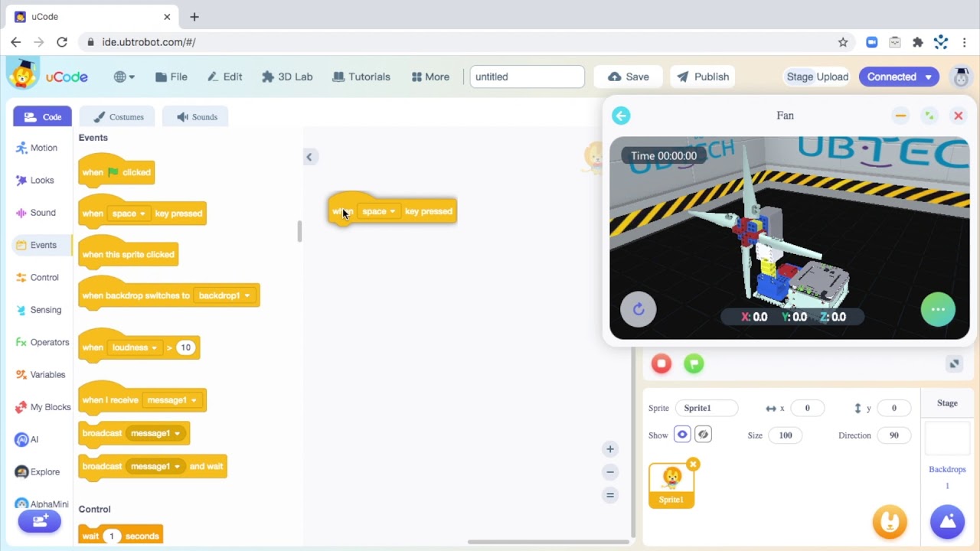
Task: Zoom out the workspace with minus icon
Action: click(x=610, y=472)
